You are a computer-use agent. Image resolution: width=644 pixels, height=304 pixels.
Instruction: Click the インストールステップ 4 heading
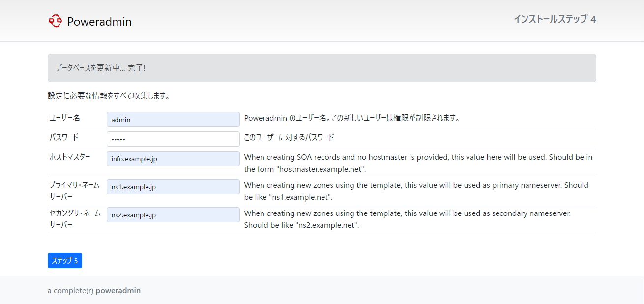[x=555, y=19]
